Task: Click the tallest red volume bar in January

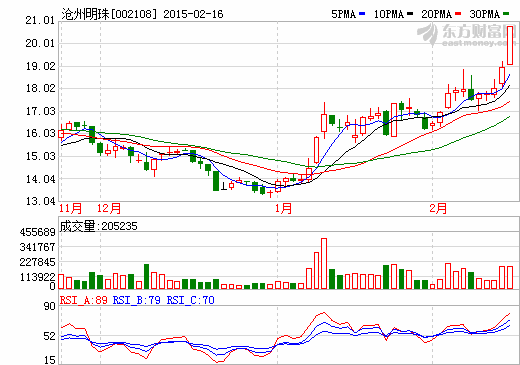Action: click(x=324, y=263)
